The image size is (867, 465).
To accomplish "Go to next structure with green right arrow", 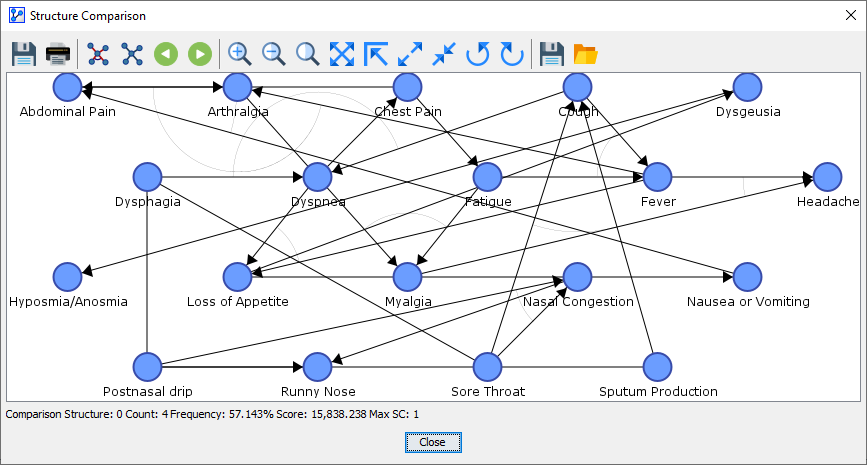I will point(200,54).
